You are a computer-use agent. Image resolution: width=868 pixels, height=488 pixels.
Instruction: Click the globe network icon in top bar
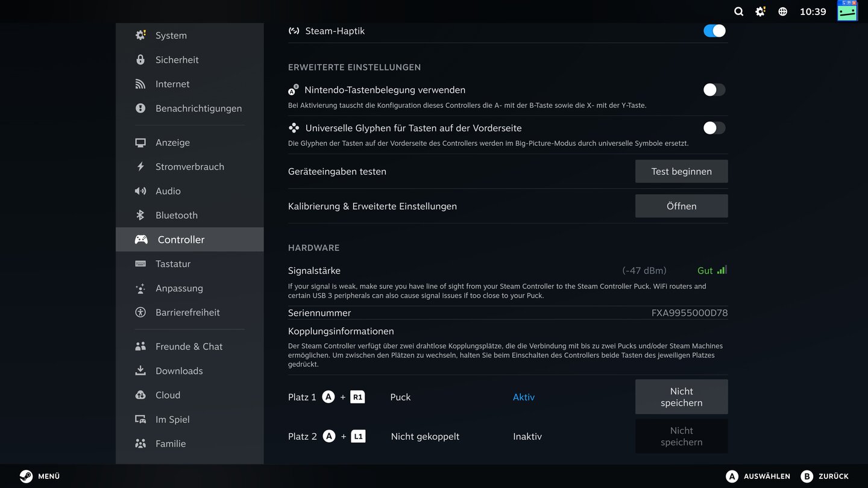pos(782,11)
